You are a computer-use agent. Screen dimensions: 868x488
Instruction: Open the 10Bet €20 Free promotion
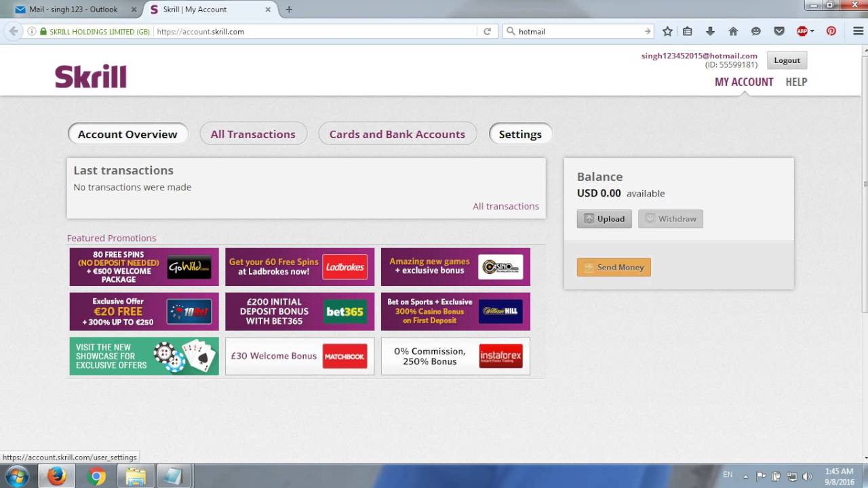[144, 312]
